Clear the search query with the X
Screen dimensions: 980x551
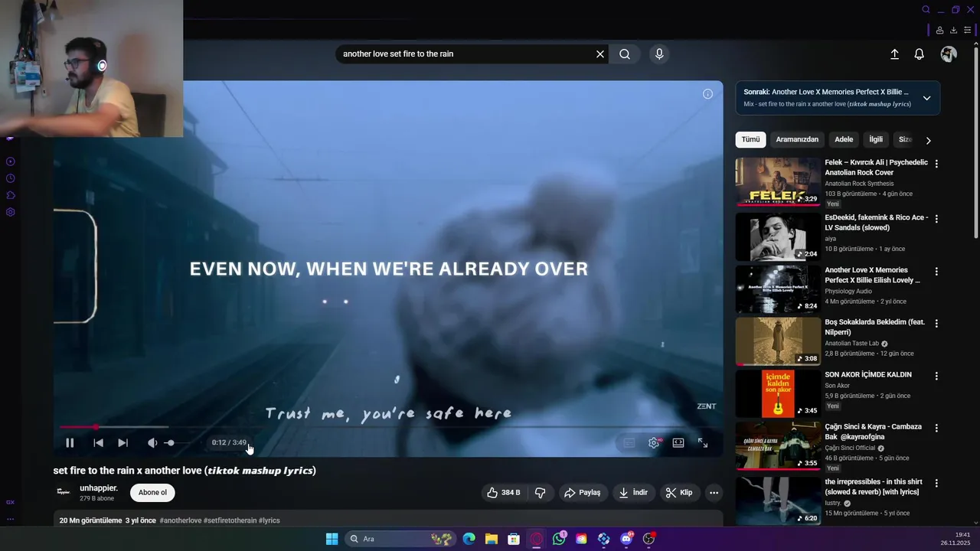point(600,54)
